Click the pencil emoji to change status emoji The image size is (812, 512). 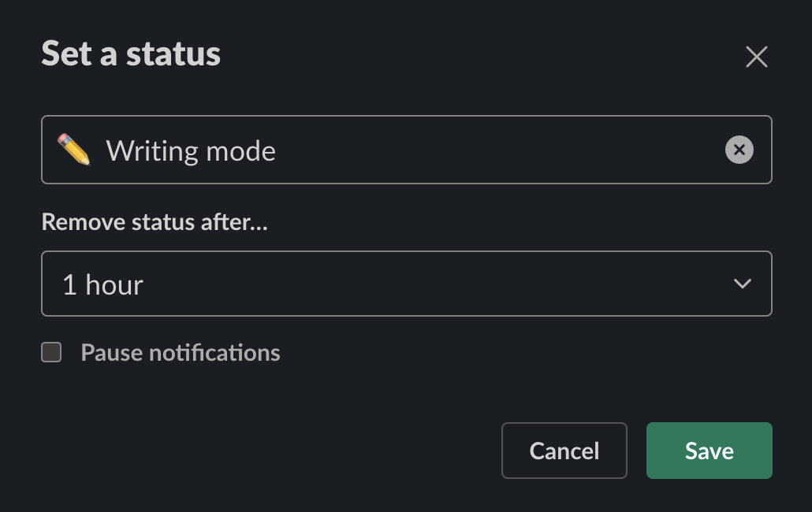tap(74, 150)
